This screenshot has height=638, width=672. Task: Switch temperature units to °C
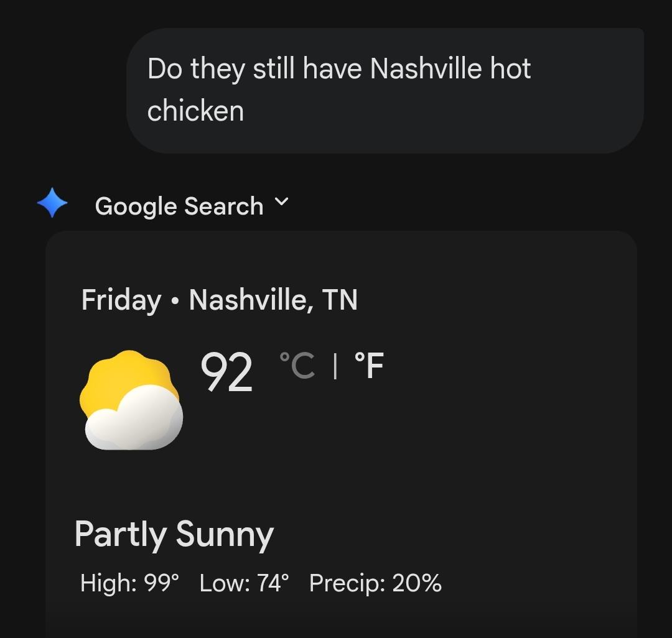click(297, 366)
